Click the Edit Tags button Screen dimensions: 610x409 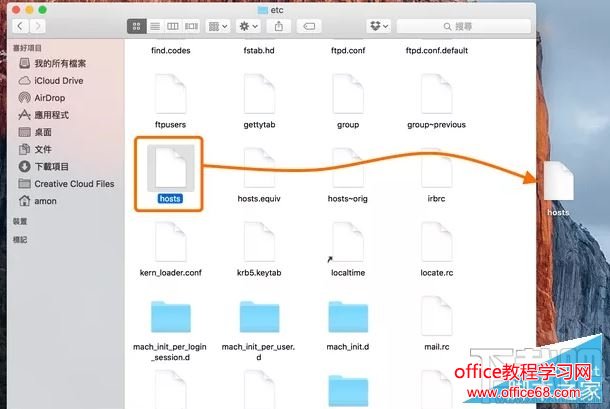pyautogui.click(x=309, y=26)
